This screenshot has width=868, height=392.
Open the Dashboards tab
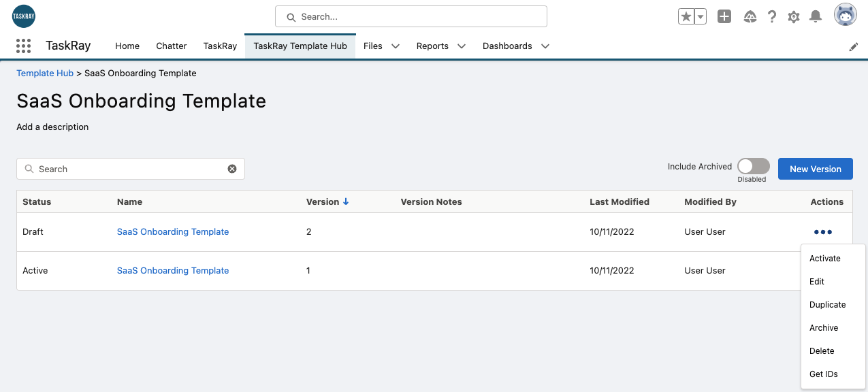507,46
